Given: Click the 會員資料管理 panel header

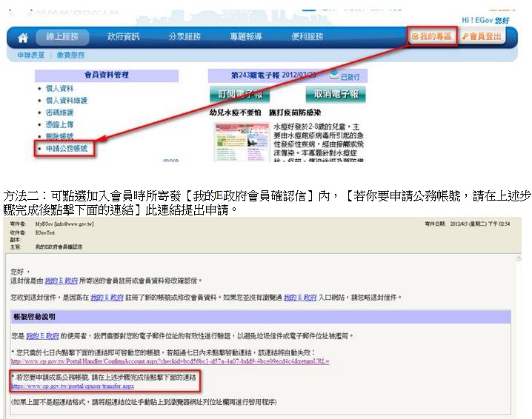Looking at the screenshot, I should [107, 75].
